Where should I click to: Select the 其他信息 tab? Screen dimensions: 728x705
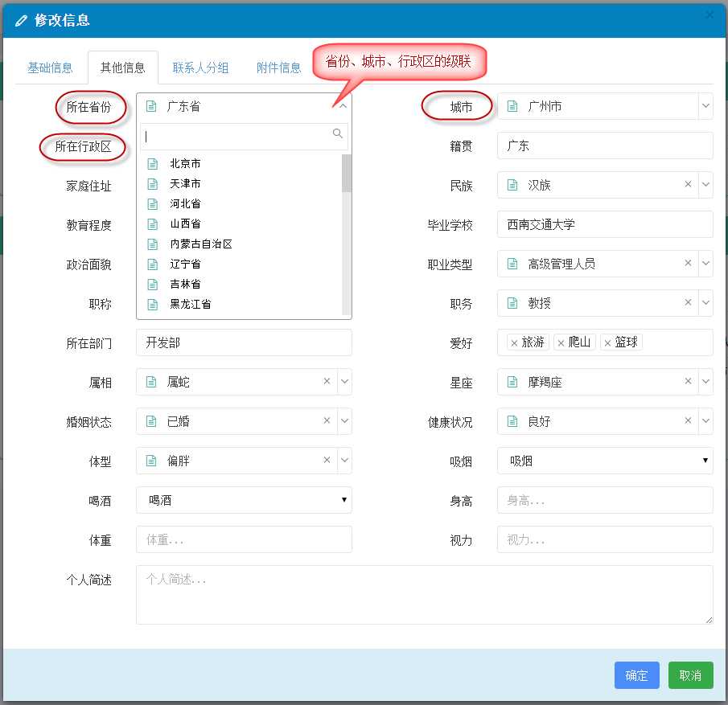point(122,68)
